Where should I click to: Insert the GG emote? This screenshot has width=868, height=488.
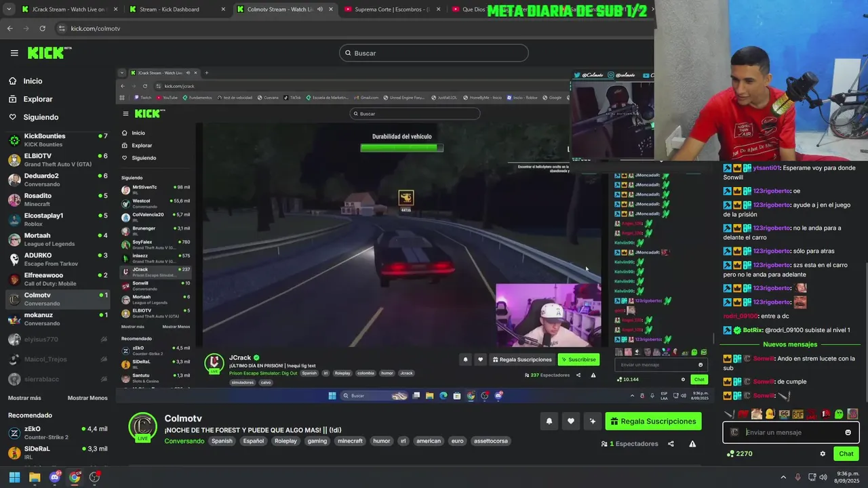(x=784, y=414)
